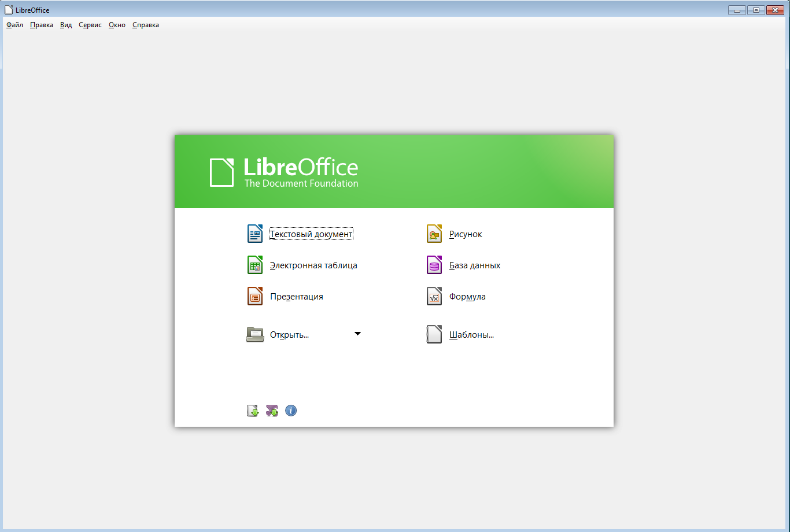Viewport: 790px width, 532px height.
Task: Launch the Формула editor
Action: 456,297
